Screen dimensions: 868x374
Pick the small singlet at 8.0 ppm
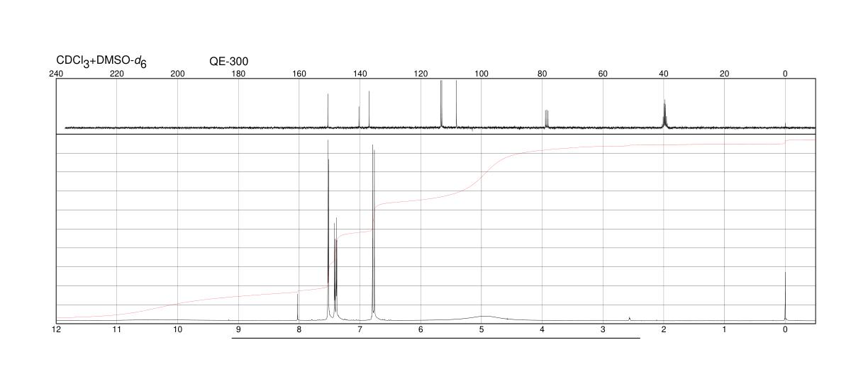[x=298, y=307]
